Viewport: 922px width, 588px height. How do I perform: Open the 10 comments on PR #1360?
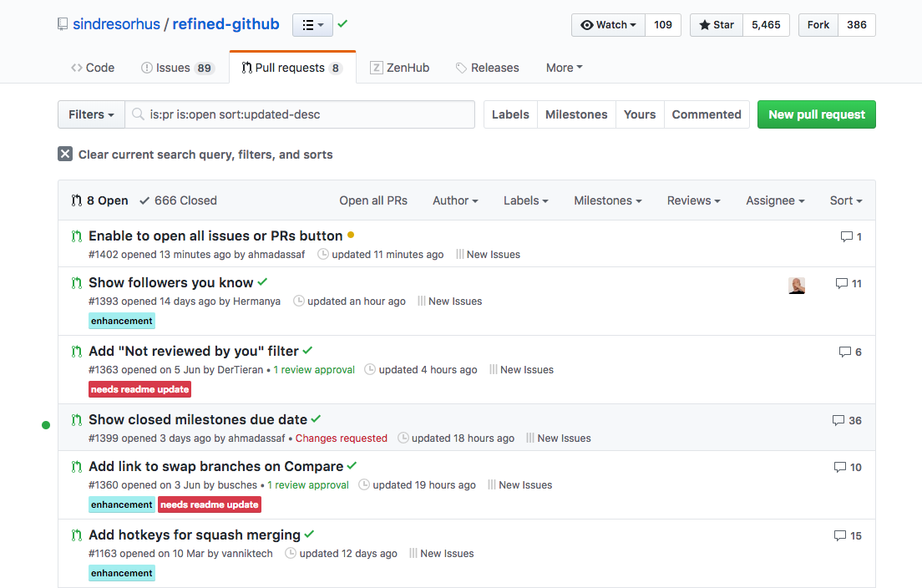[848, 468]
